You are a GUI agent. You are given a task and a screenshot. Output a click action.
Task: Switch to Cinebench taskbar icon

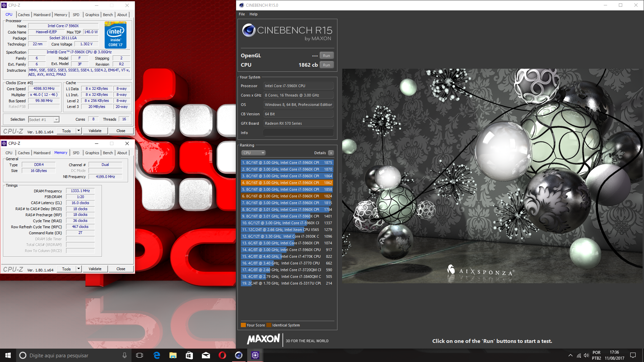tap(238, 355)
